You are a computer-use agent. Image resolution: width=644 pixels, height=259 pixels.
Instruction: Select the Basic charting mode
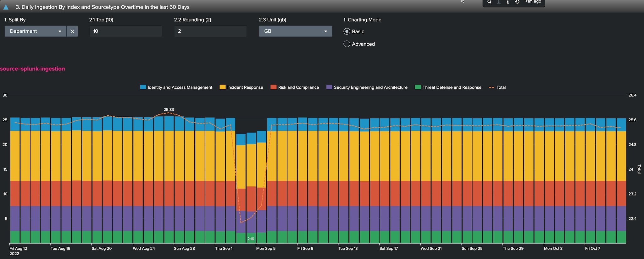[347, 31]
